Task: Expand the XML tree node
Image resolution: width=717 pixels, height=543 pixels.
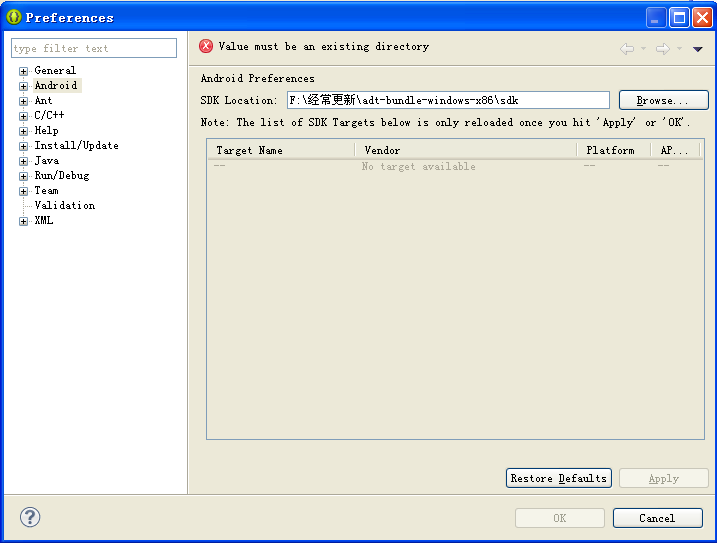Action: point(23,221)
